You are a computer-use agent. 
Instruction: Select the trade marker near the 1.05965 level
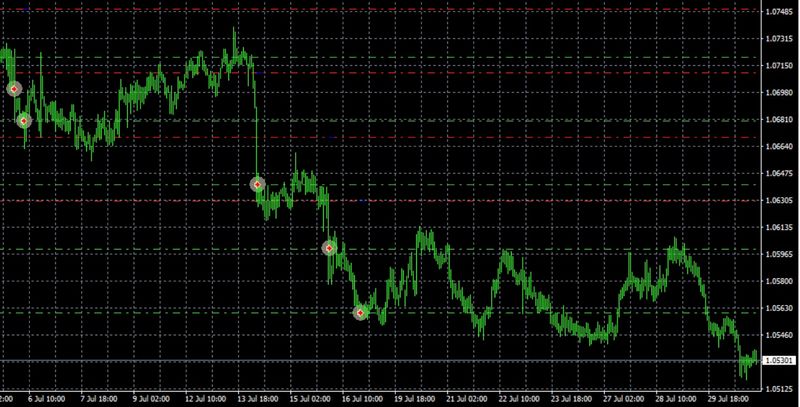click(328, 248)
